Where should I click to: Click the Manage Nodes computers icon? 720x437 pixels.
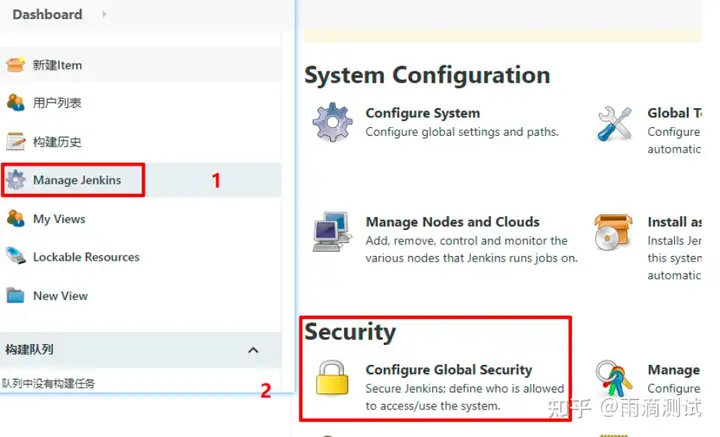click(332, 231)
